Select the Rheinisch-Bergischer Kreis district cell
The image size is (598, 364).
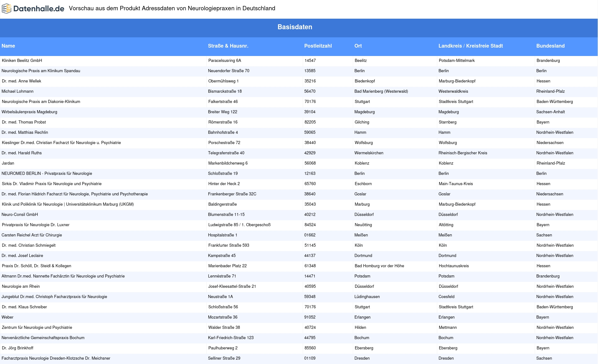coord(463,153)
